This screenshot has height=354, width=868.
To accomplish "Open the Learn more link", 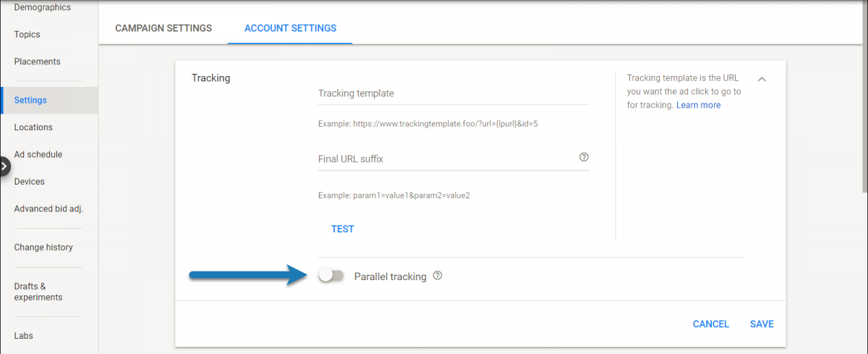I will tap(698, 105).
